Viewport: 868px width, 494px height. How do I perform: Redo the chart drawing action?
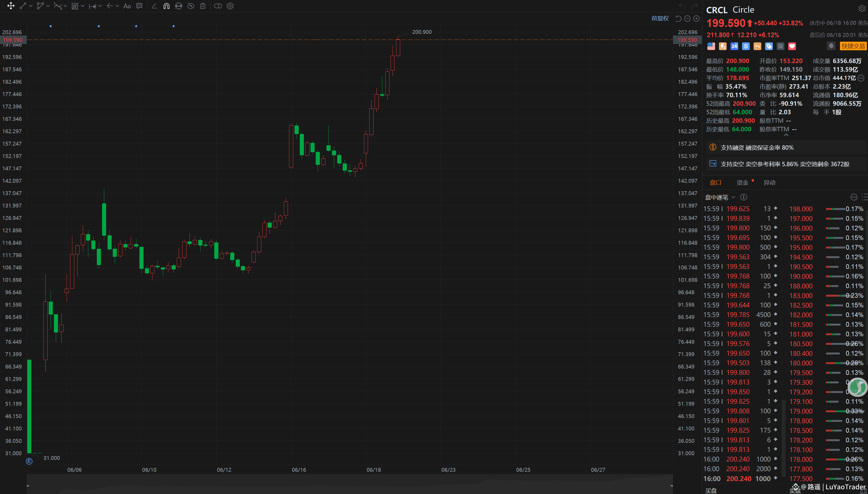(695, 6)
